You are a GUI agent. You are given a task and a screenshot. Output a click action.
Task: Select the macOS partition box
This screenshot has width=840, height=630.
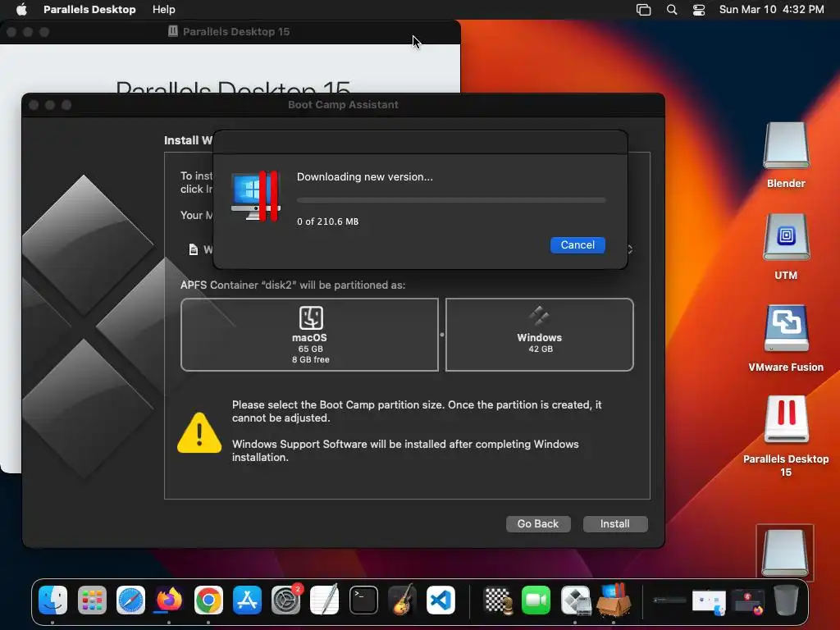(309, 335)
